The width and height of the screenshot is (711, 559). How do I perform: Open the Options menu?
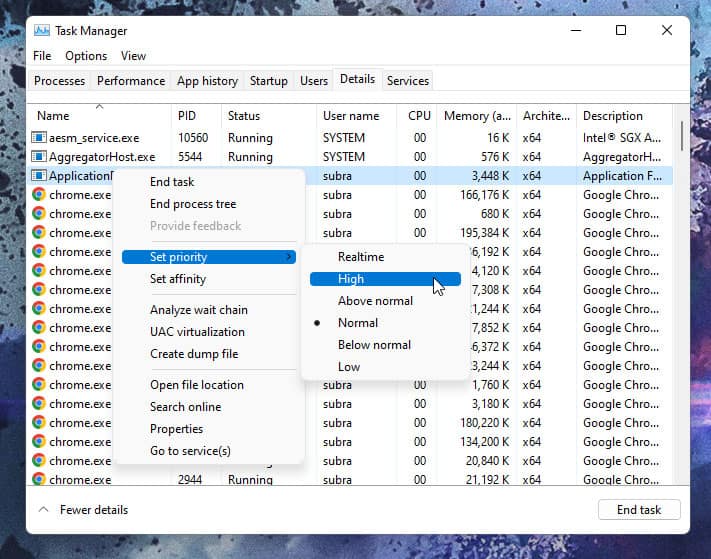tap(86, 56)
